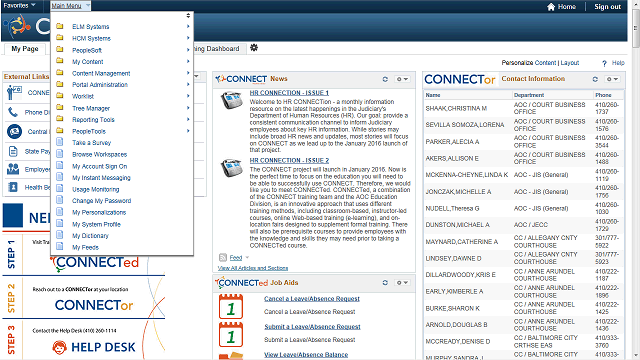
Task: Open the CONNECT News settings gear dropdown
Action: [402, 79]
